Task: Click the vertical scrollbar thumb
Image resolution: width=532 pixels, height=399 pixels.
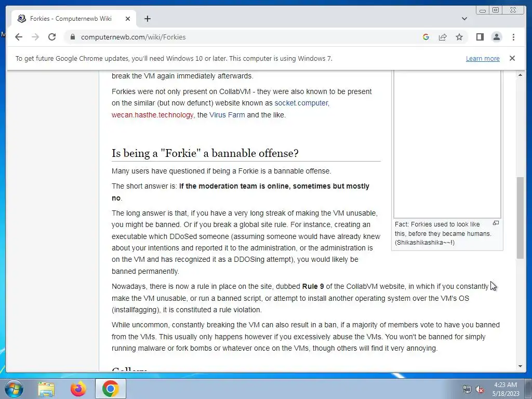Action: [520, 218]
